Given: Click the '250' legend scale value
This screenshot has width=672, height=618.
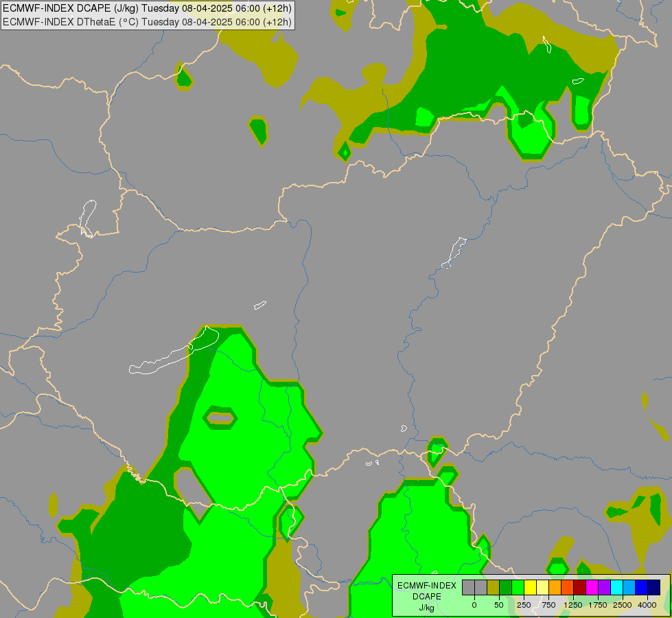Looking at the screenshot, I should pos(524,605).
